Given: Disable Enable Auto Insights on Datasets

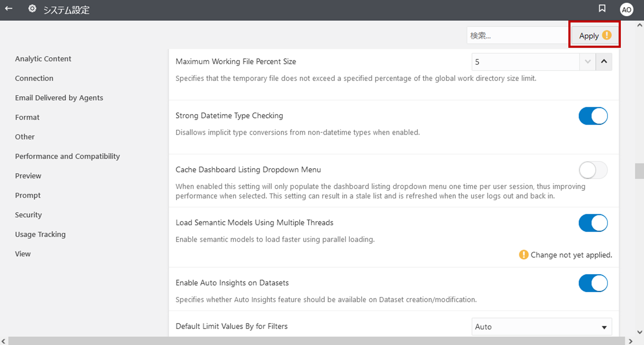Looking at the screenshot, I should [593, 283].
